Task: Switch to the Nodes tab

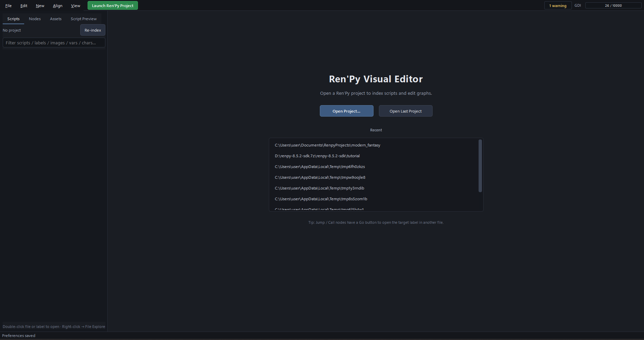Action: pyautogui.click(x=35, y=19)
